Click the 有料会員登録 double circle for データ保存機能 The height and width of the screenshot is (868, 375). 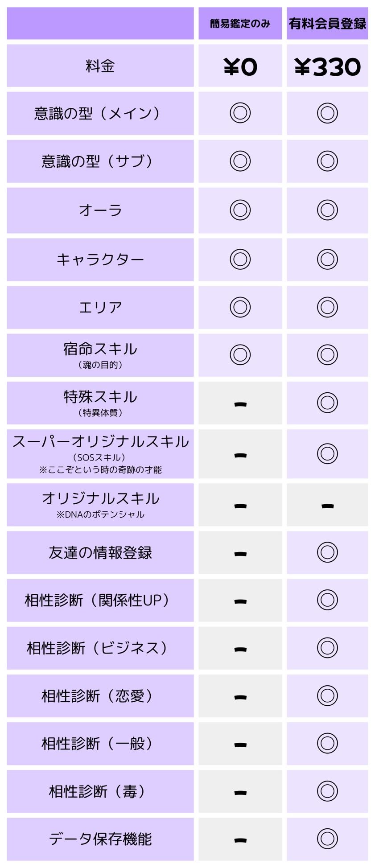pyautogui.click(x=327, y=839)
